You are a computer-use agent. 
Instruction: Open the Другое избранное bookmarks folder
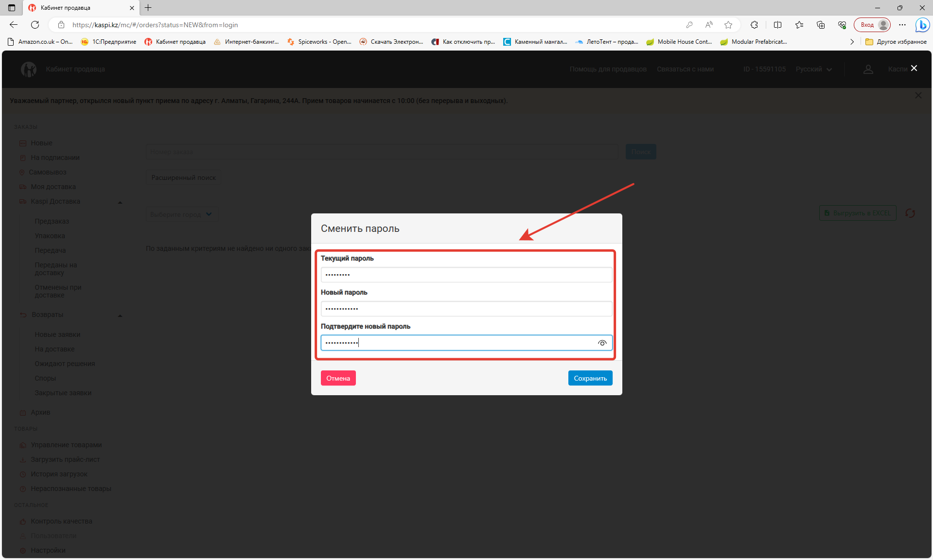[x=896, y=42]
